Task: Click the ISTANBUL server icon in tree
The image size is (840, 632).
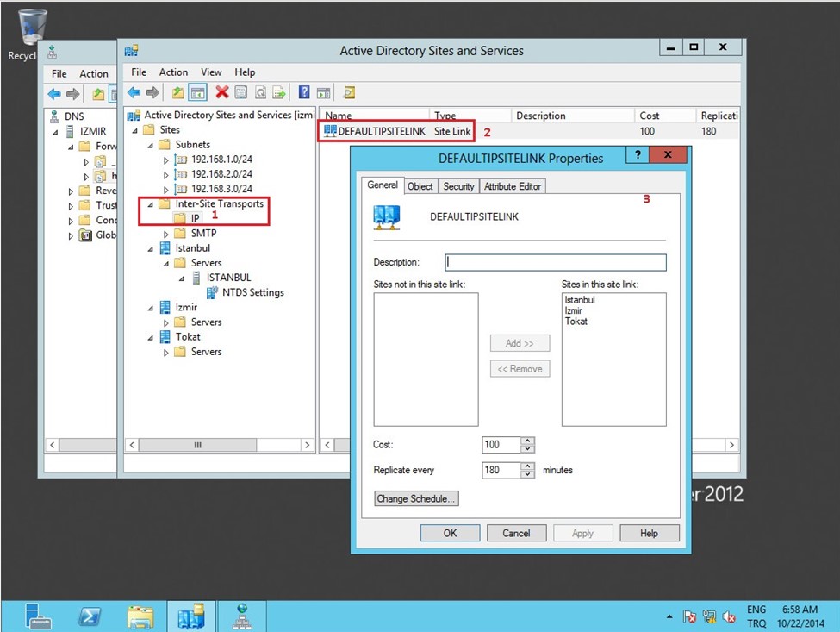Action: [x=196, y=277]
